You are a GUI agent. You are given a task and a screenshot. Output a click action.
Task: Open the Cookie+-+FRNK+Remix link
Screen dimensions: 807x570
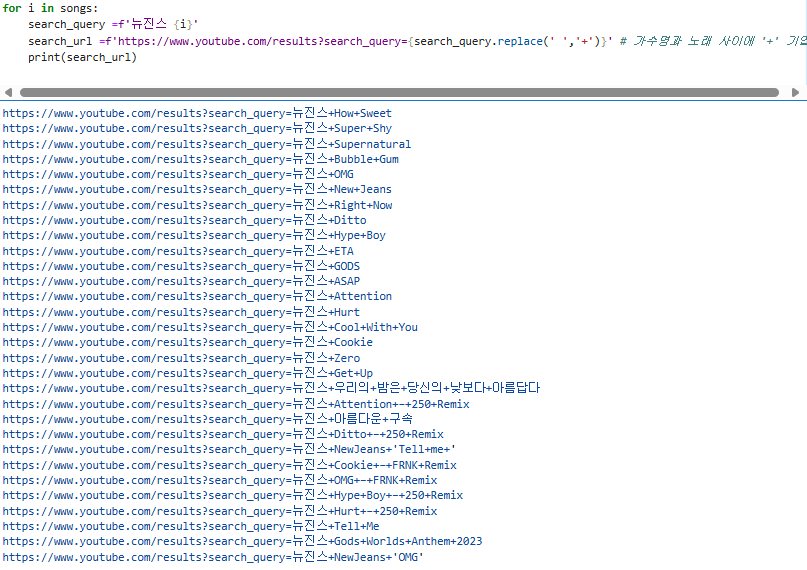pyautogui.click(x=230, y=465)
